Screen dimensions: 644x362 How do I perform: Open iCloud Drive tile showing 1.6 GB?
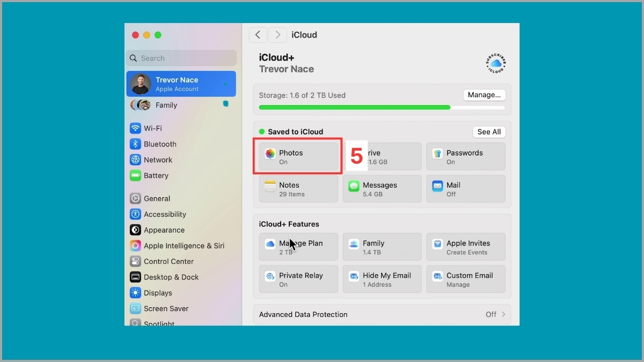pos(382,157)
